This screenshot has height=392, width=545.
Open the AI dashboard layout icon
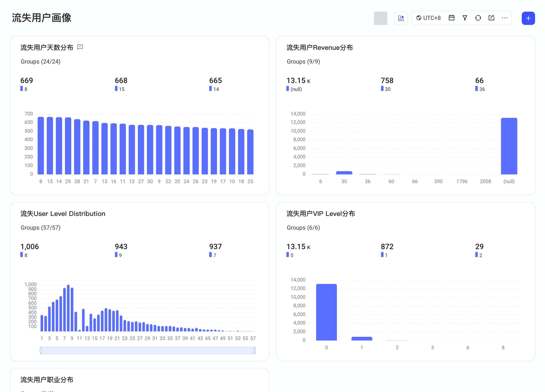(x=401, y=18)
